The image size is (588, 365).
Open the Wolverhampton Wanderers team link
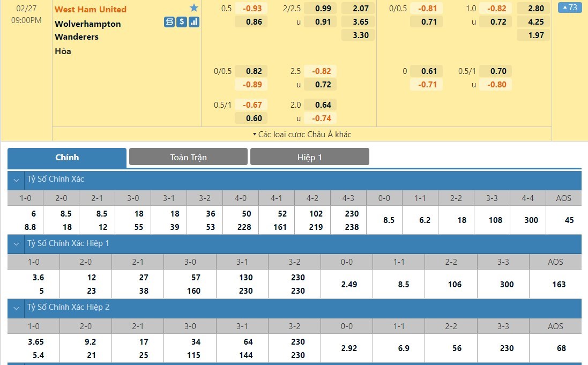pyautogui.click(x=88, y=31)
